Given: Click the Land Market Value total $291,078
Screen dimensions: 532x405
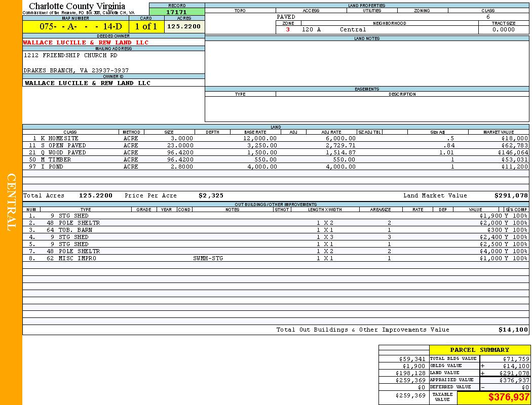Looking at the screenshot, I should 511,195.
